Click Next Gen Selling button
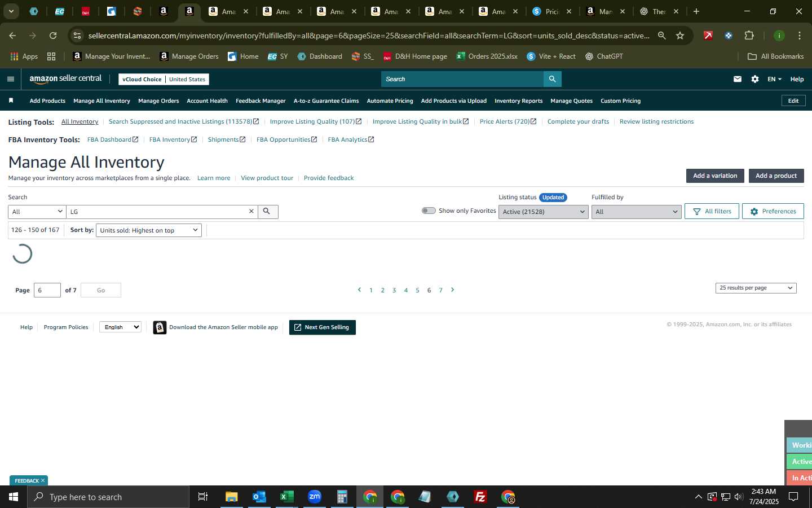Screen dimensions: 812x508 click(322, 327)
